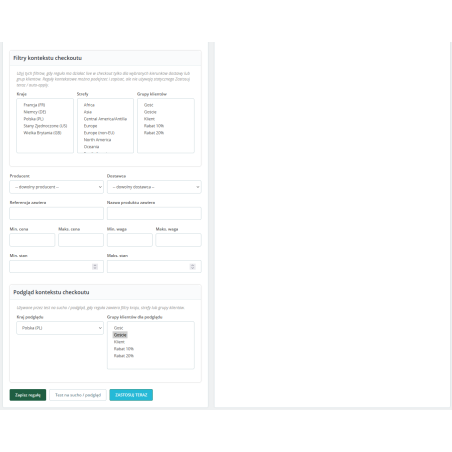452x452 pixels.
Task: Select North America in the Strefy list
Action: pos(97,140)
